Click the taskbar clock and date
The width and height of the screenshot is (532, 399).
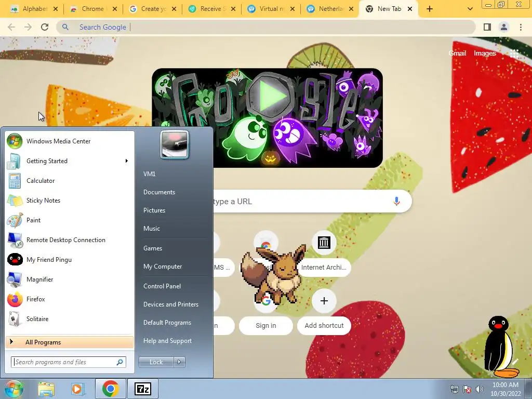pos(506,389)
